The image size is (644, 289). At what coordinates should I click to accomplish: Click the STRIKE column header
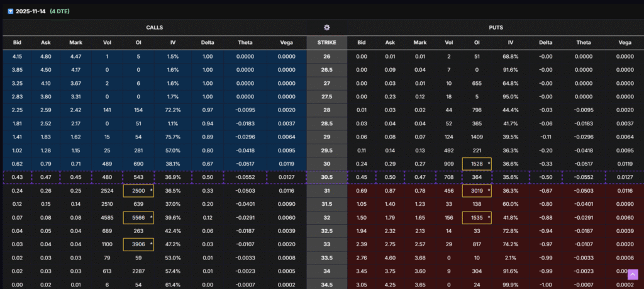pyautogui.click(x=326, y=42)
